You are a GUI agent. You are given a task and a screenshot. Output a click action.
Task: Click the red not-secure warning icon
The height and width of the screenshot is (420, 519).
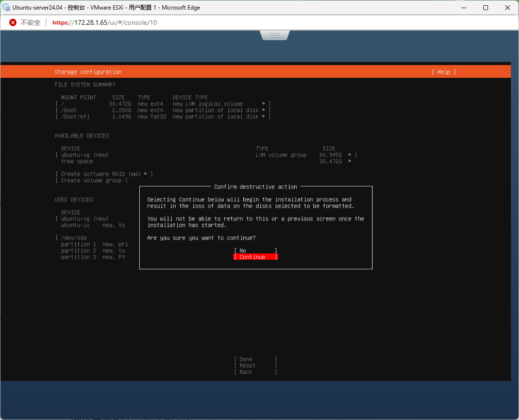[x=13, y=22]
